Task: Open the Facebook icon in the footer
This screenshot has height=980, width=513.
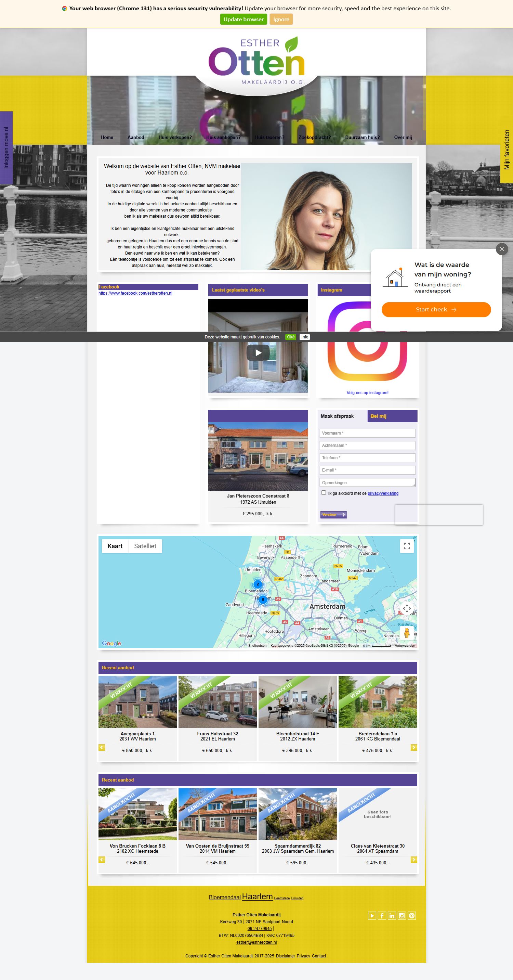Action: pyautogui.click(x=382, y=916)
